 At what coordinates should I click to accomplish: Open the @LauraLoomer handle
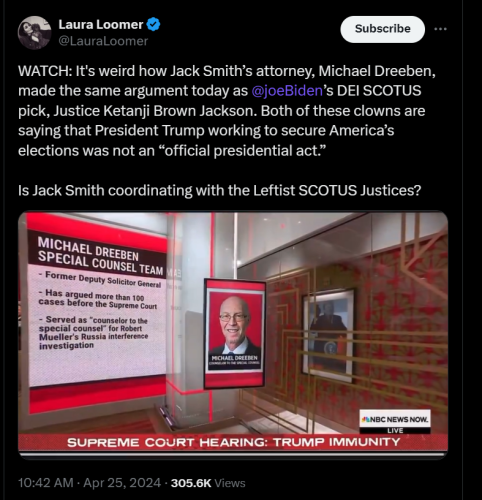(103, 41)
